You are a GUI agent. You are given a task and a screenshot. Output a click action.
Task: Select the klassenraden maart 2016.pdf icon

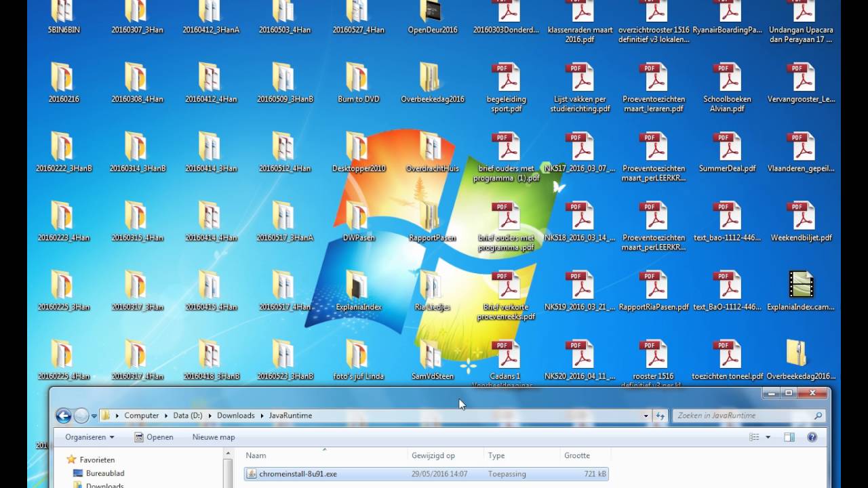[580, 12]
